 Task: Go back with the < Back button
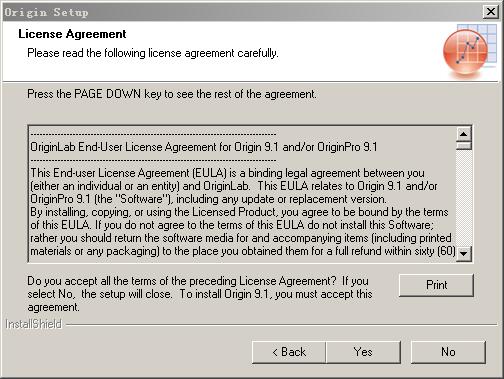click(289, 352)
